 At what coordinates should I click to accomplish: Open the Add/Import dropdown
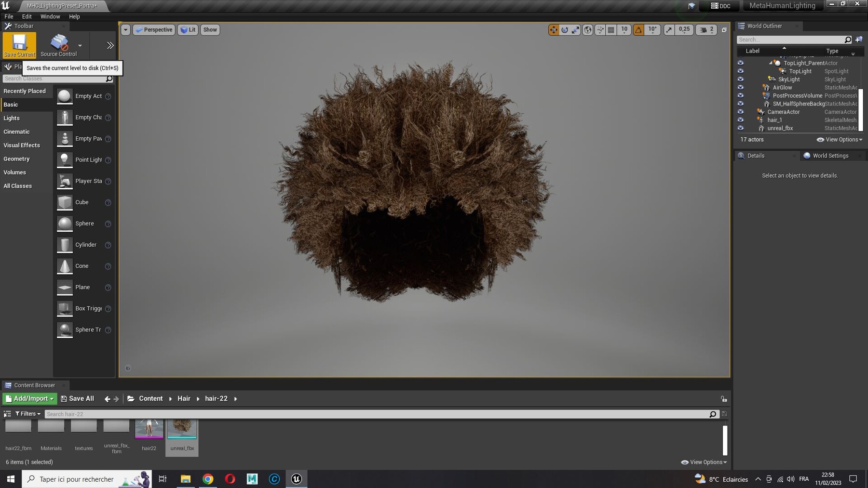(29, 398)
